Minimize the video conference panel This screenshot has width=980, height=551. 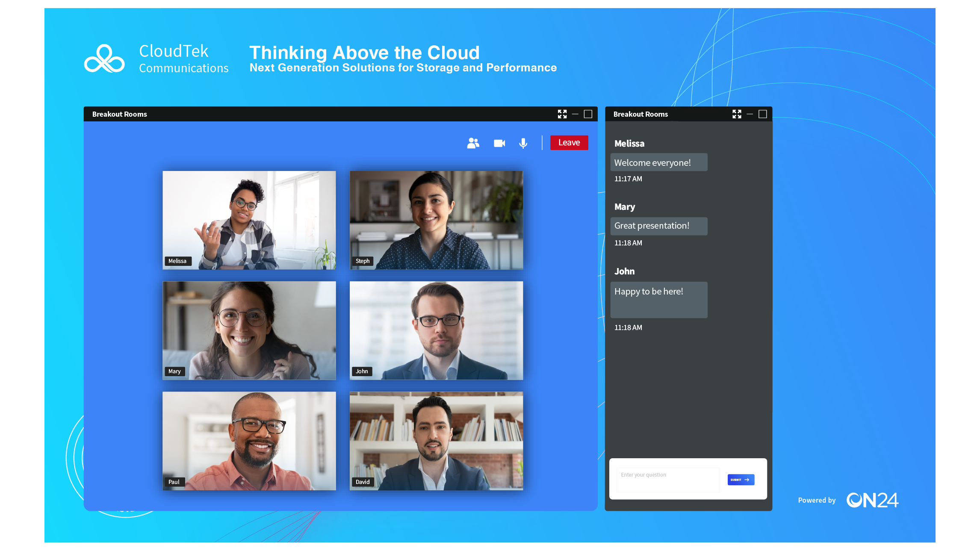pyautogui.click(x=575, y=114)
